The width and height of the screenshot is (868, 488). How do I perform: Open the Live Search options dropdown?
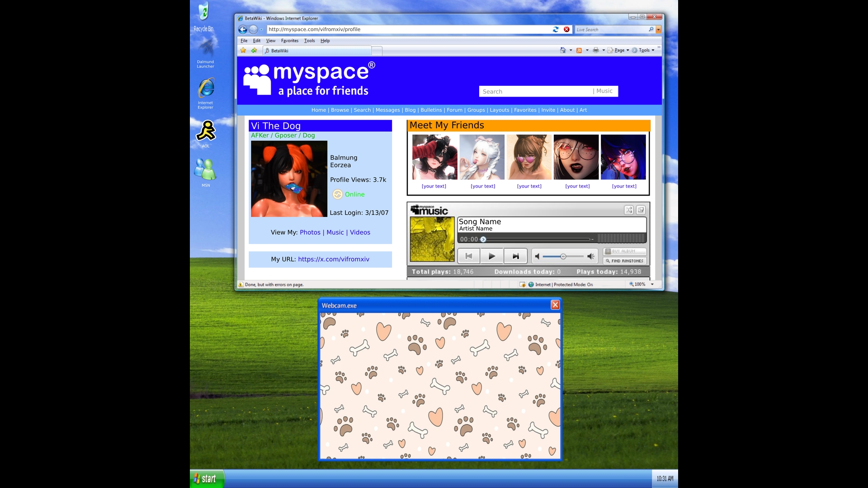point(659,30)
